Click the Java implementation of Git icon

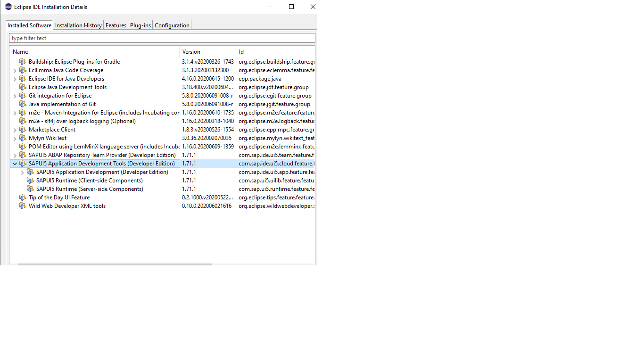(23, 104)
